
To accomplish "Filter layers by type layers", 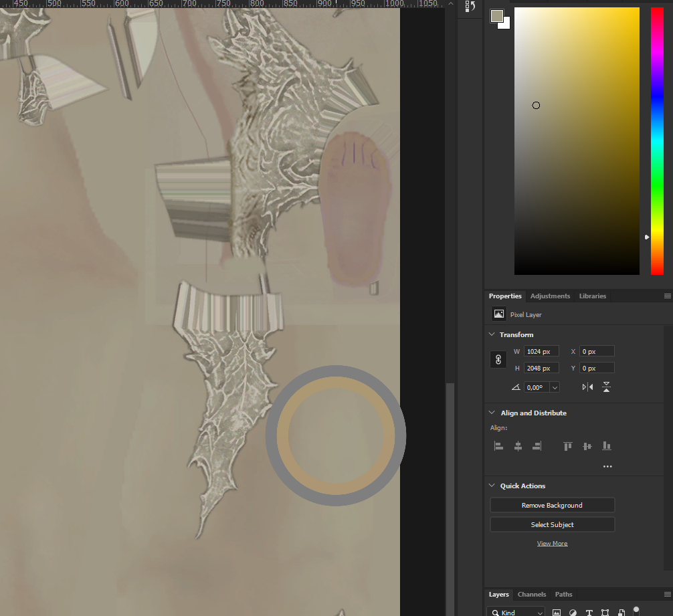I will point(589,612).
